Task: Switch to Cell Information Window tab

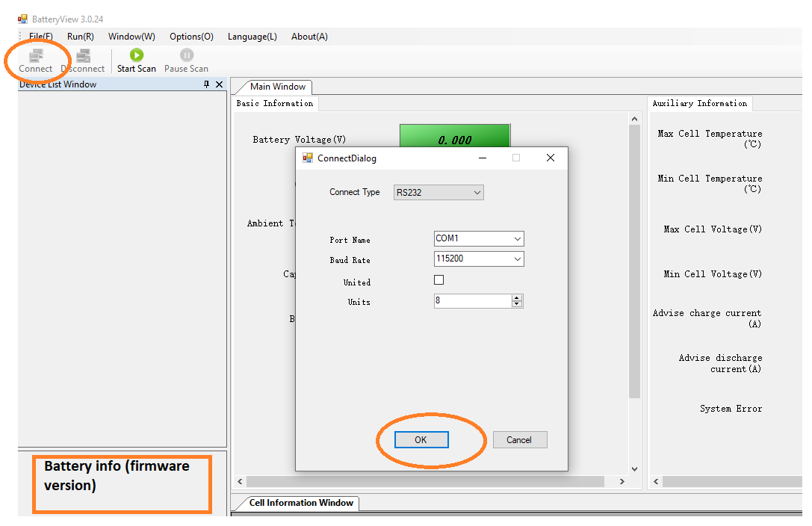Action: pos(300,503)
